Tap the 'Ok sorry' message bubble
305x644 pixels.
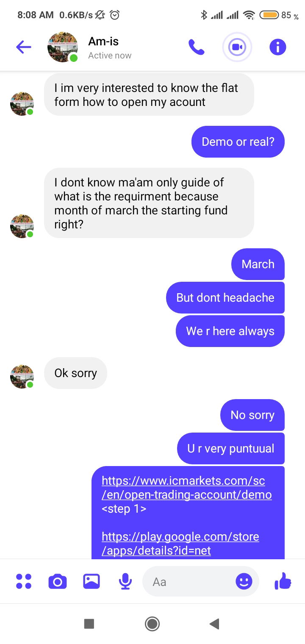coord(76,373)
